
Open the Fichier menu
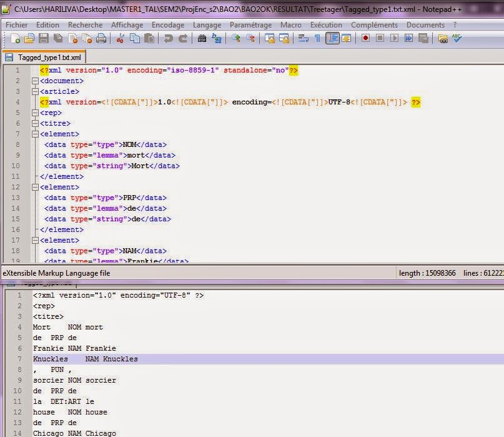point(16,25)
